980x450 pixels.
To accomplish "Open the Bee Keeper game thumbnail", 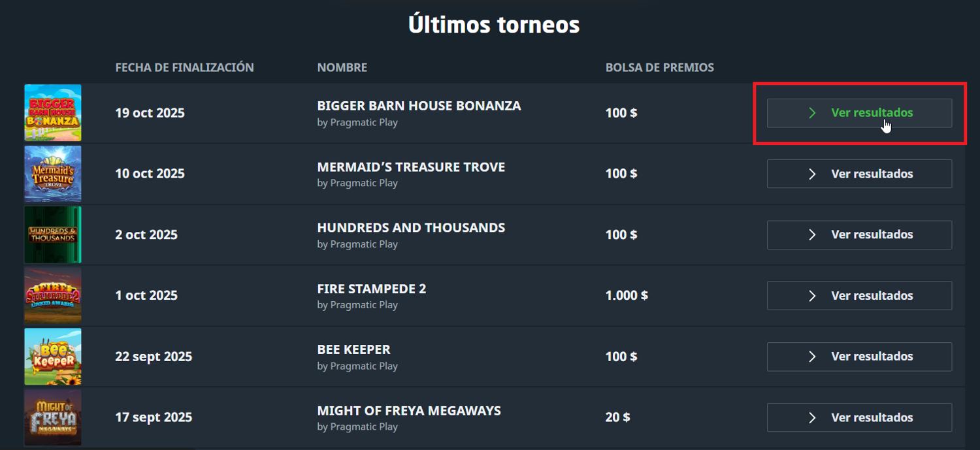I will tap(53, 356).
